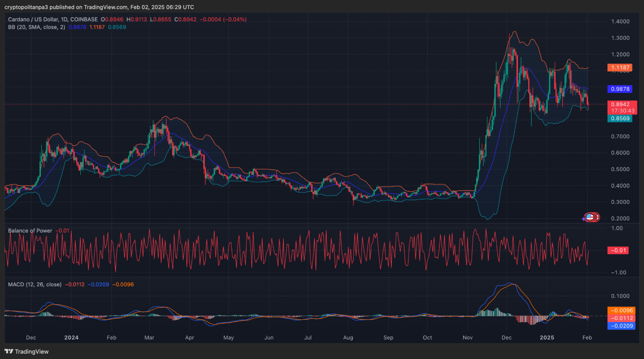Click the orange −0.0096 MACD axis tag
The image size is (644, 359).
point(621,311)
